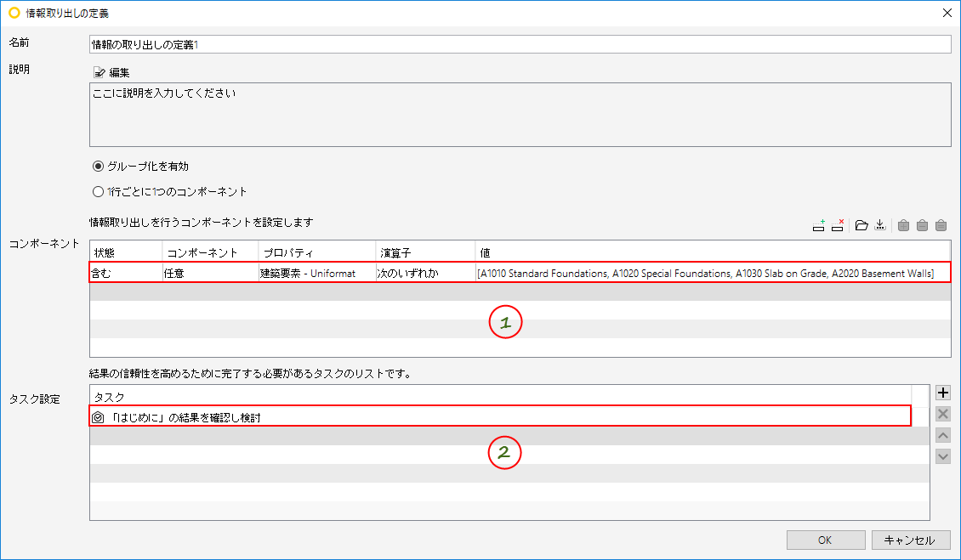Click the タスク column header

tap(500, 396)
